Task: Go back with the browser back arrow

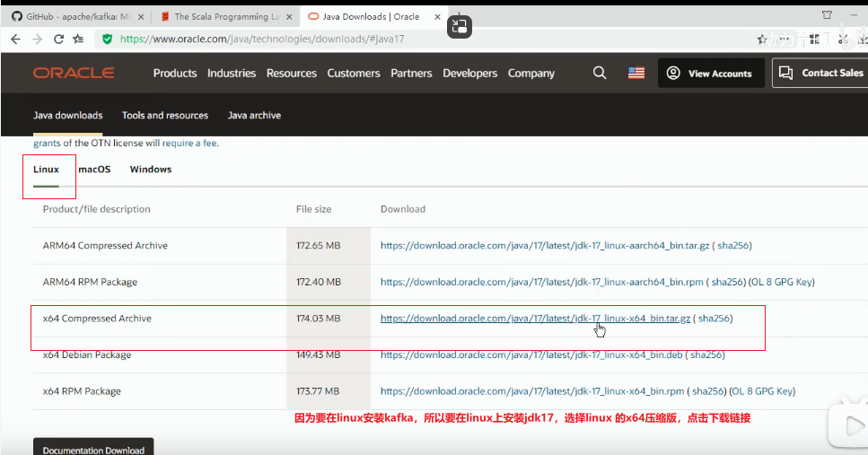Action: 15,39
